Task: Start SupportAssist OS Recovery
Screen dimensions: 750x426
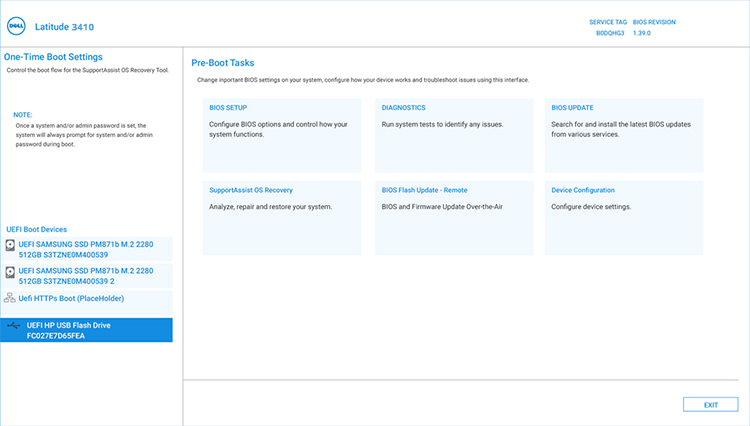Action: click(282, 218)
